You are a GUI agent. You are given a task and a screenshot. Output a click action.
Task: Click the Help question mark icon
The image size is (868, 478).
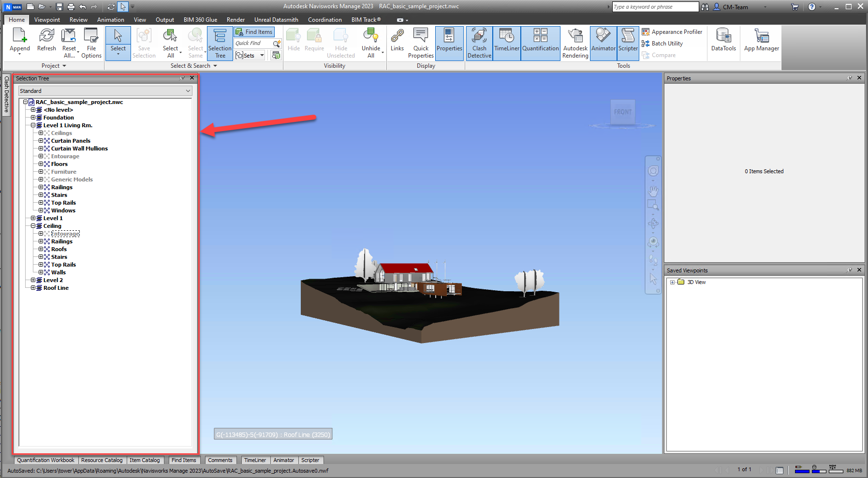tap(812, 7)
